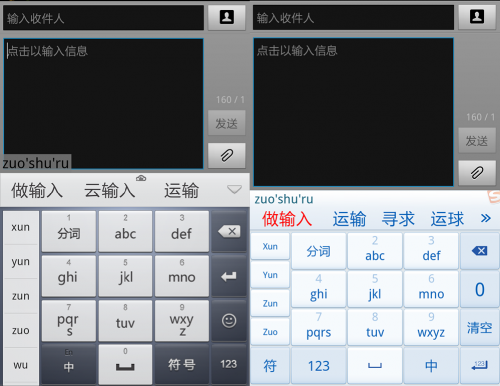500x386 pixels.
Task: Select pinyin zun in dark keyboard sidebar
Action: (x=21, y=296)
